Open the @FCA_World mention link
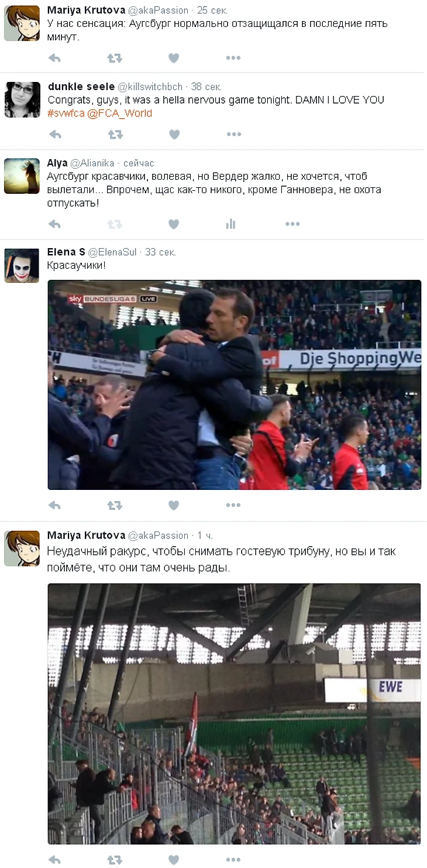Image resolution: width=427 pixels, height=868 pixels. click(120, 113)
